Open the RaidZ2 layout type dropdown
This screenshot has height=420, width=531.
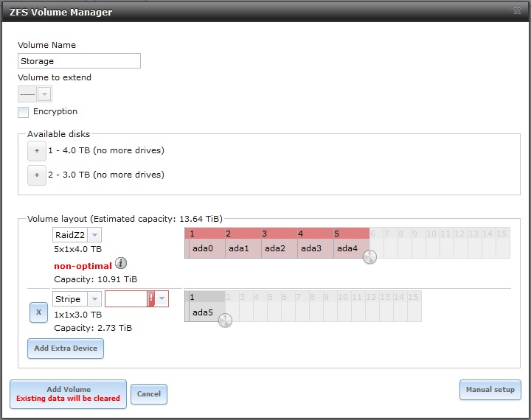[94, 235]
